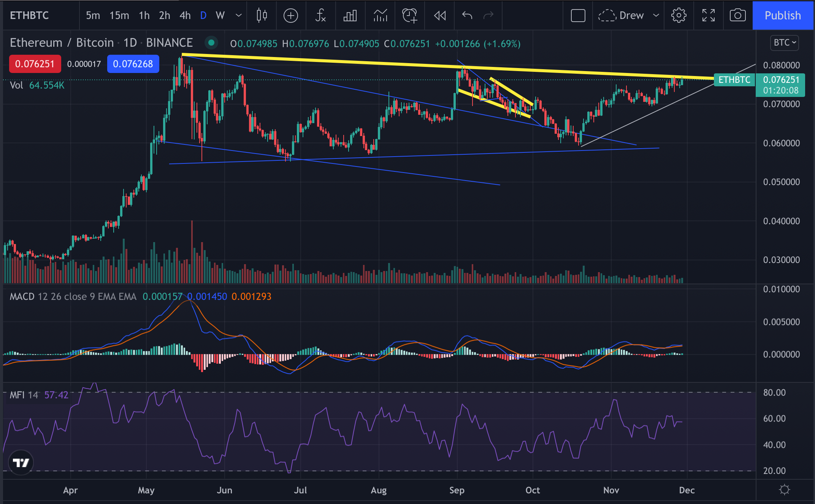Screen dimensions: 815x504
Task: Switch to the 4h timeframe
Action: click(x=185, y=16)
